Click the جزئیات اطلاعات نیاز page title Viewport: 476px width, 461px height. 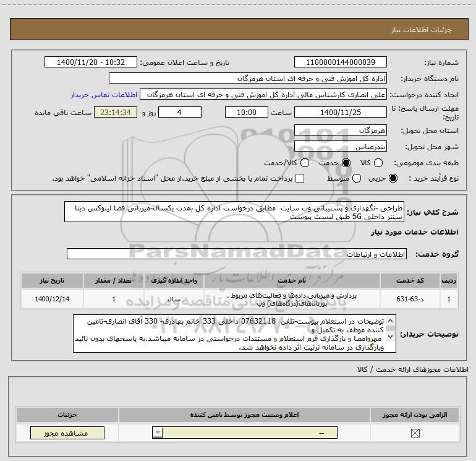[422, 30]
